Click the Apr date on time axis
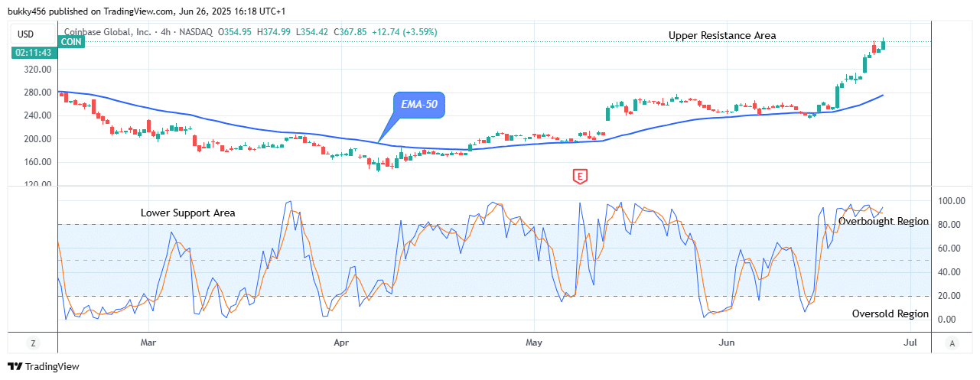 (x=340, y=343)
